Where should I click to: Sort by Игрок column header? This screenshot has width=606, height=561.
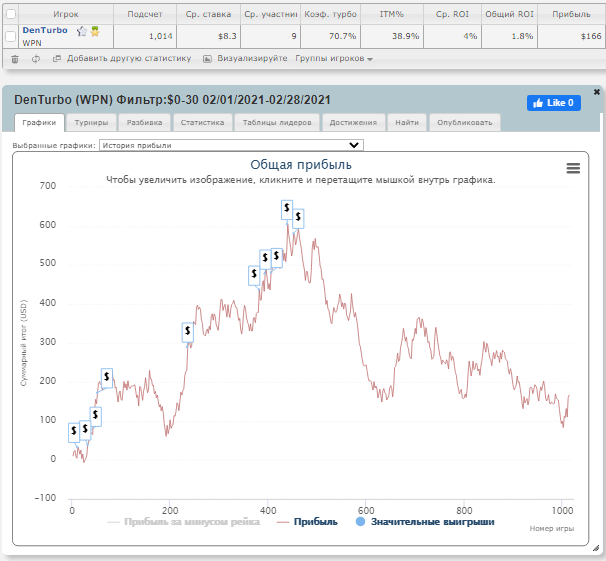point(66,14)
